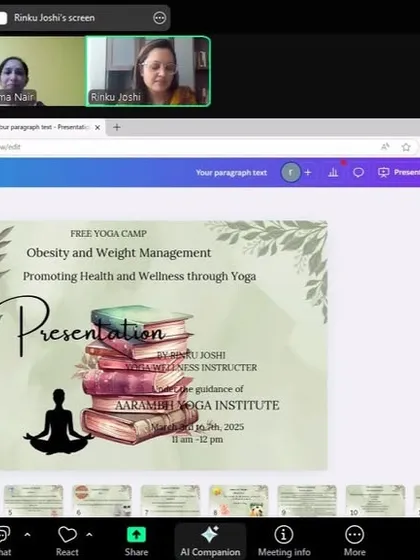Open Canva insights chart icon
The width and height of the screenshot is (420, 560).
point(333,173)
